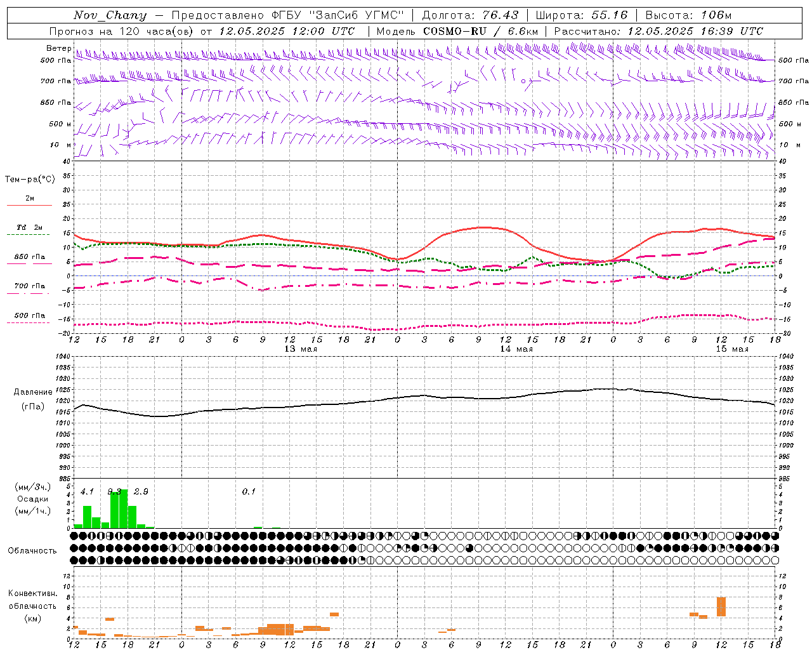
Task: Click the '15 мая' date label
Action: coord(732,349)
